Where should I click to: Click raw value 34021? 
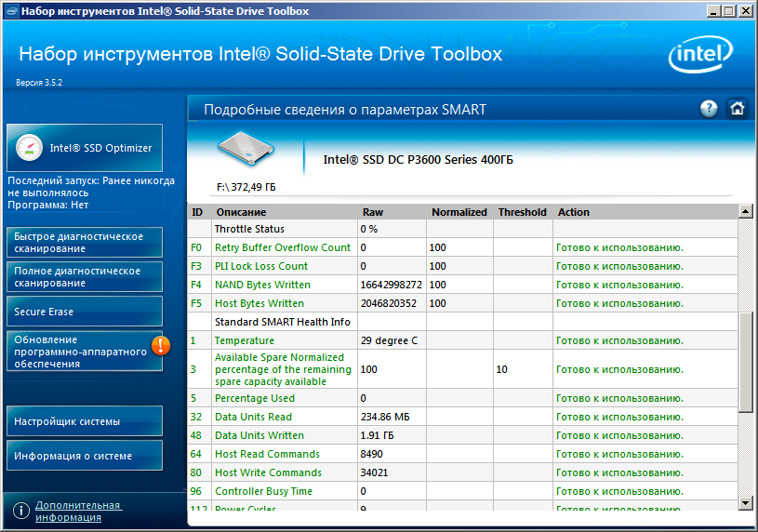pos(374,472)
